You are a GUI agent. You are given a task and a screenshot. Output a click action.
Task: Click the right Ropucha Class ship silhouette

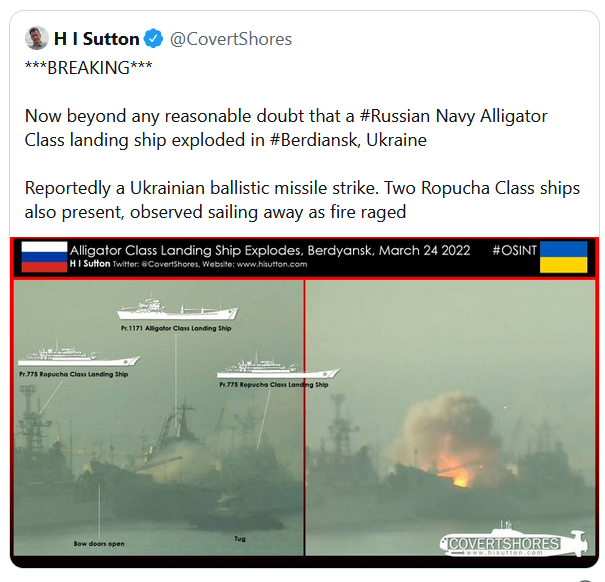[278, 365]
